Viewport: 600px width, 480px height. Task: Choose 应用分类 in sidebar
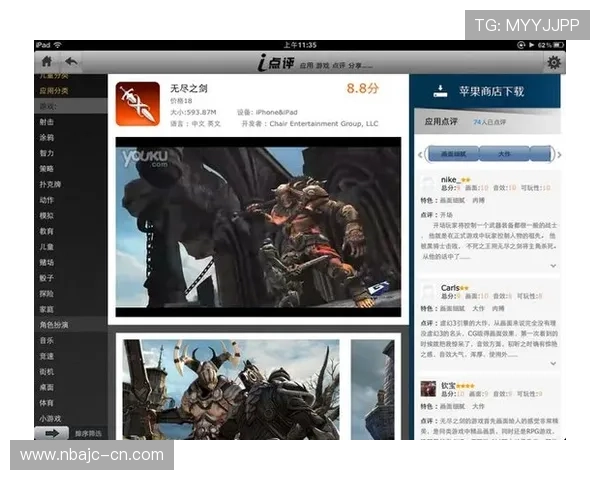click(54, 91)
